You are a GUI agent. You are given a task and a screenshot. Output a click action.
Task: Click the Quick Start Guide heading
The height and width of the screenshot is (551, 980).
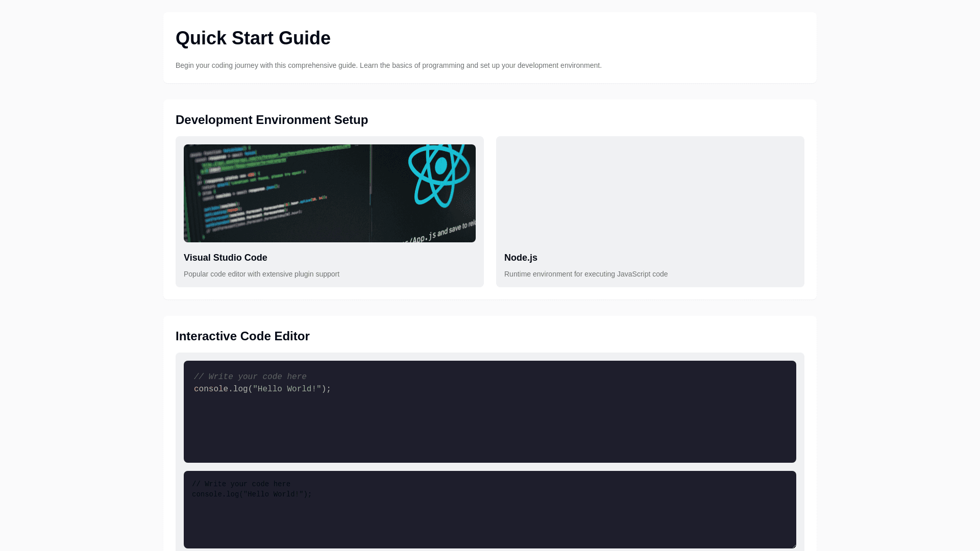[253, 38]
